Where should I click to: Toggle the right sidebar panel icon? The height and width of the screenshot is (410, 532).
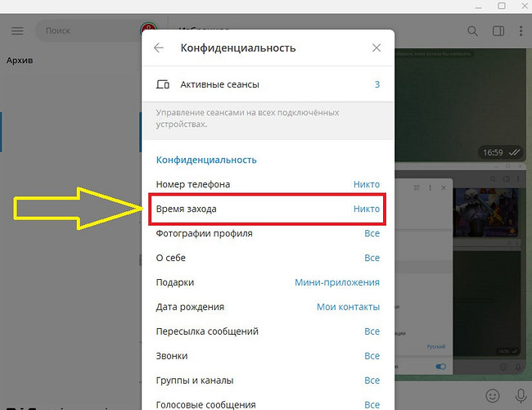coord(498,31)
